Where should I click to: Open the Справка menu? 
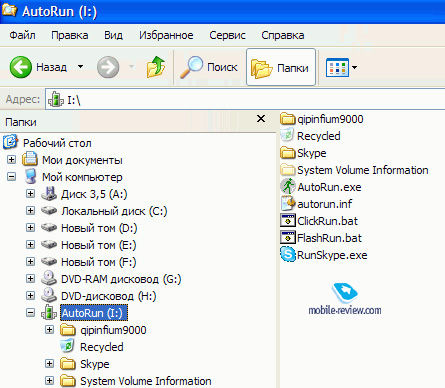pyautogui.click(x=283, y=35)
